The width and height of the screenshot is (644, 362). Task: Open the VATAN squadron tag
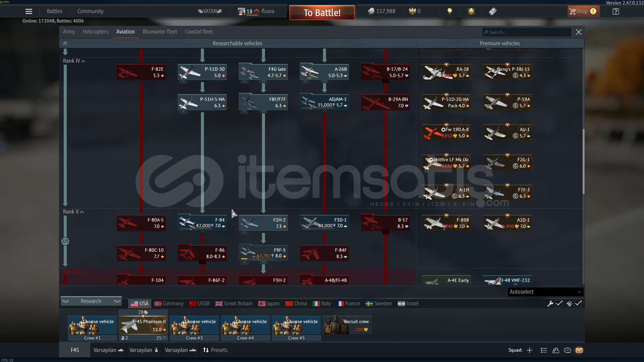[x=210, y=11]
